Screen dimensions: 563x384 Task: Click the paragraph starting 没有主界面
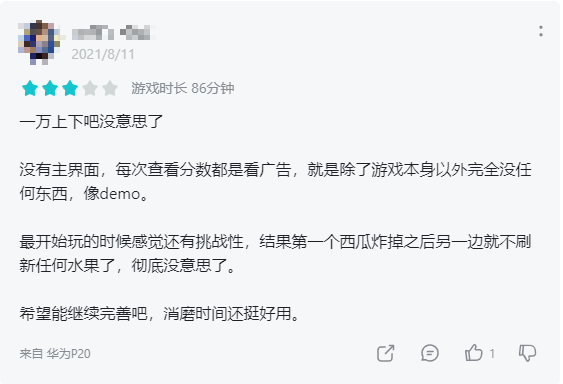(x=275, y=181)
